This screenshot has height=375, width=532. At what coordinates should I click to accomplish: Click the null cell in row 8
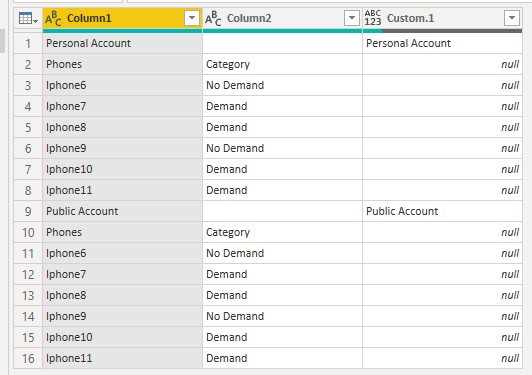pyautogui.click(x=442, y=190)
